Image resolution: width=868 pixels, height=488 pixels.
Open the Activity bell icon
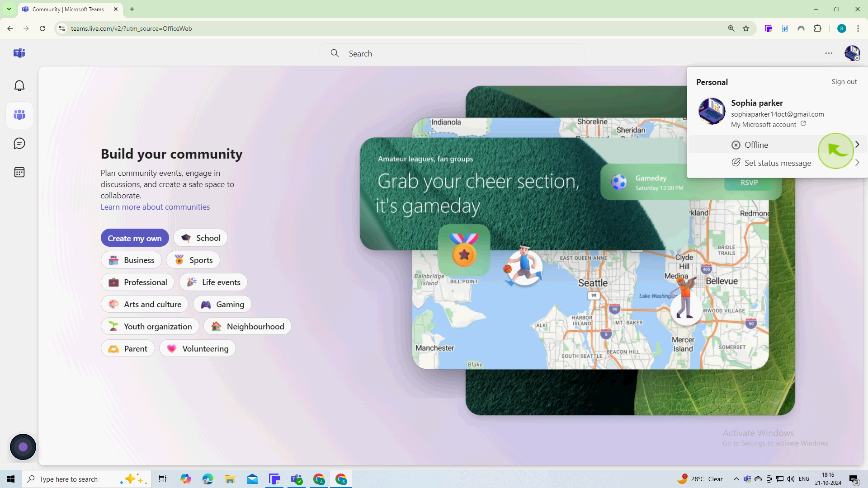[x=19, y=86]
